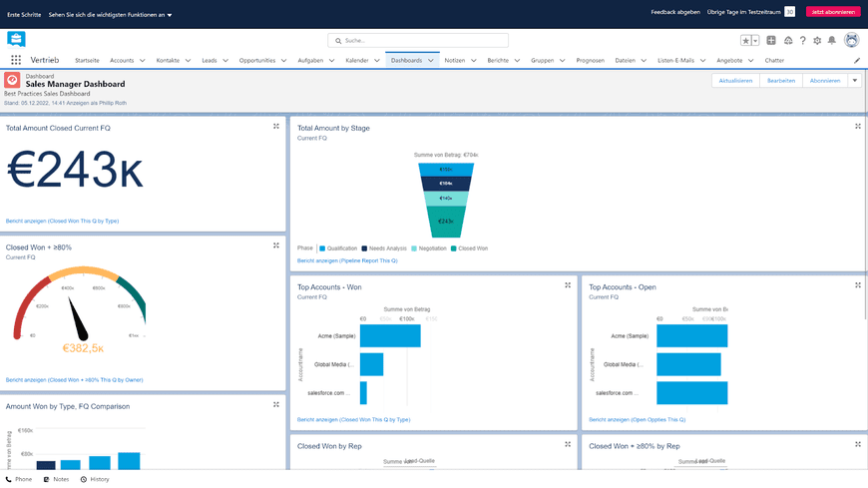Viewport: 868px width, 488px height.
Task: Click the edit navigation pencil icon
Action: click(x=857, y=61)
